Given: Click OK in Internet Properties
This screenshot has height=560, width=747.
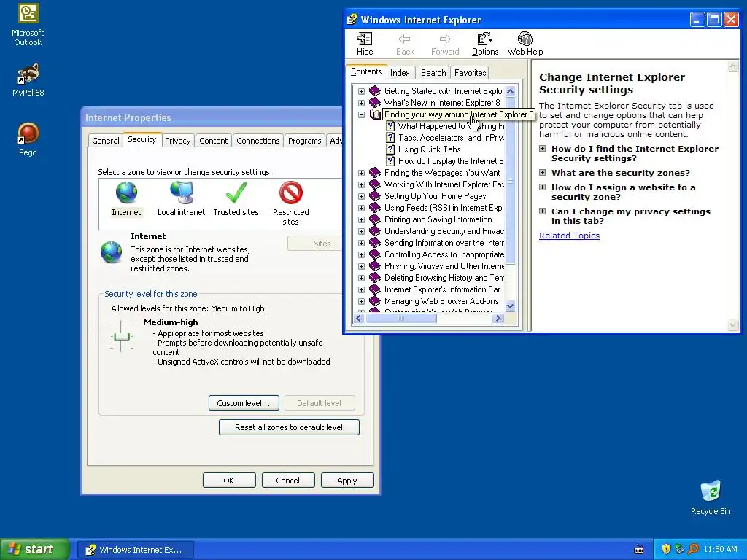Looking at the screenshot, I should pos(228,481).
